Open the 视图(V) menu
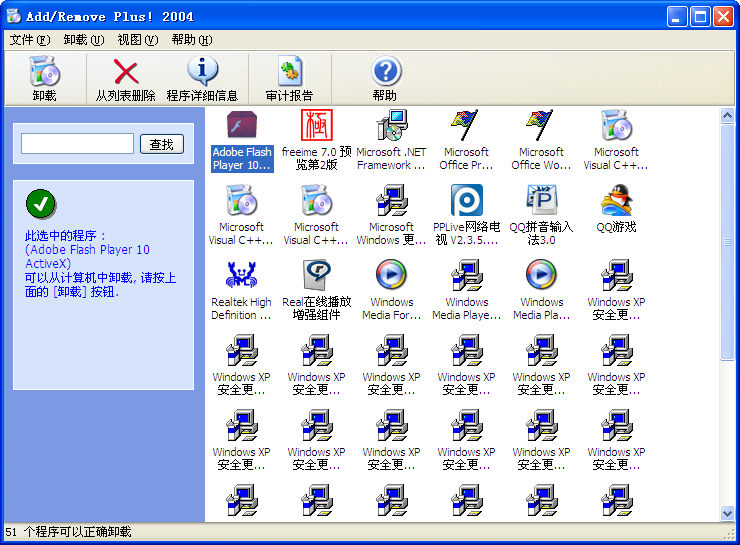740x545 pixels. [137, 40]
